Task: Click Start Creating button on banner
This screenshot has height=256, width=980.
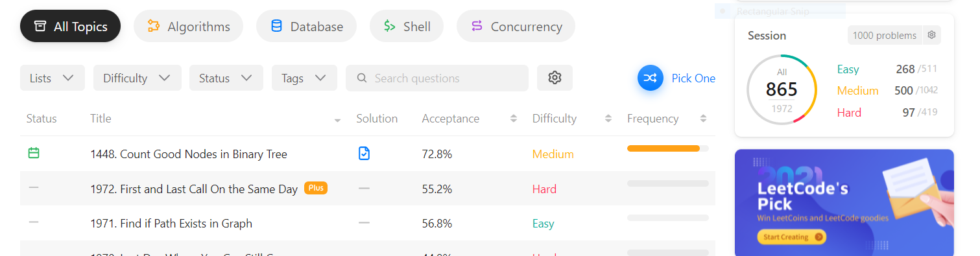Action: coord(791,237)
